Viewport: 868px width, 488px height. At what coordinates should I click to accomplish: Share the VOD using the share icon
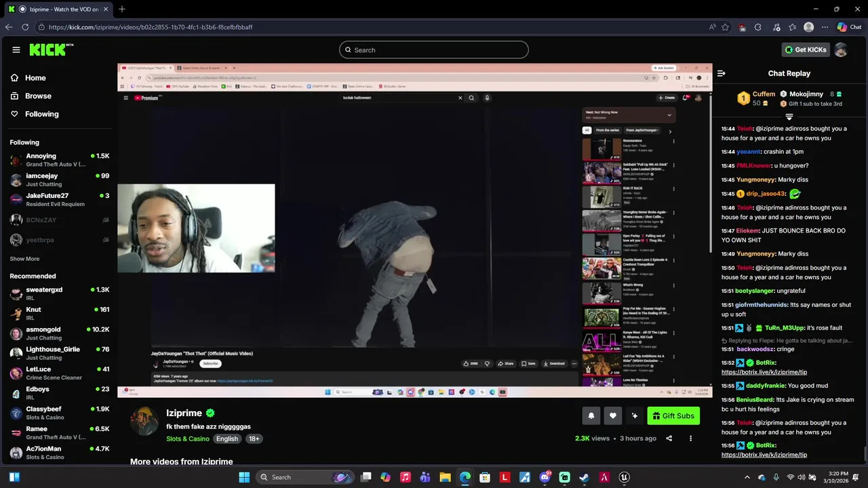669,439
